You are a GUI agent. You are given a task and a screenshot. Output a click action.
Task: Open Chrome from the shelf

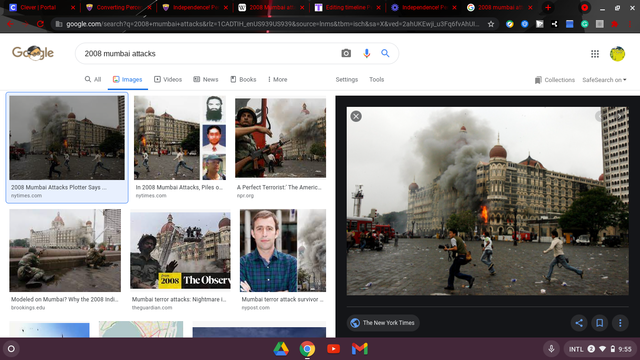coord(307,349)
